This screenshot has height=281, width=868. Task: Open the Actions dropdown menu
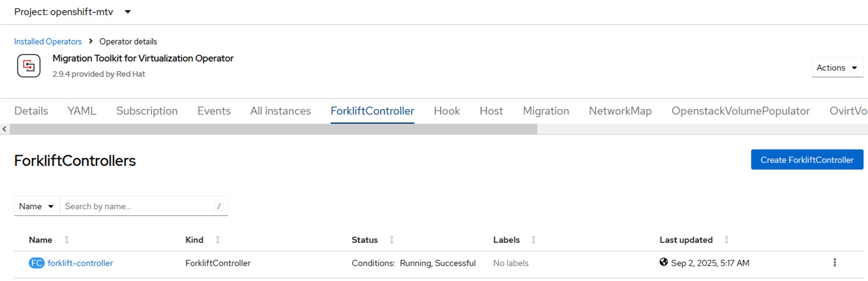point(837,68)
